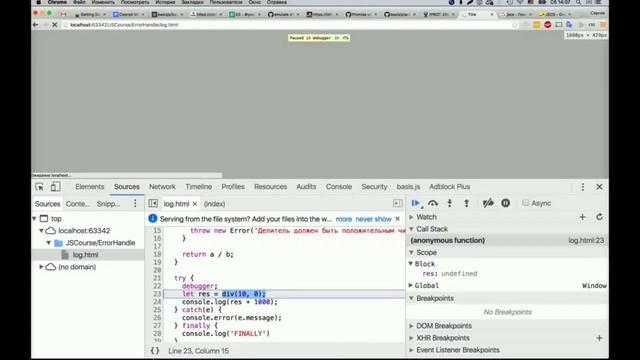Open Sources navigator overflow menu
The width and height of the screenshot is (640, 360).
(x=135, y=203)
